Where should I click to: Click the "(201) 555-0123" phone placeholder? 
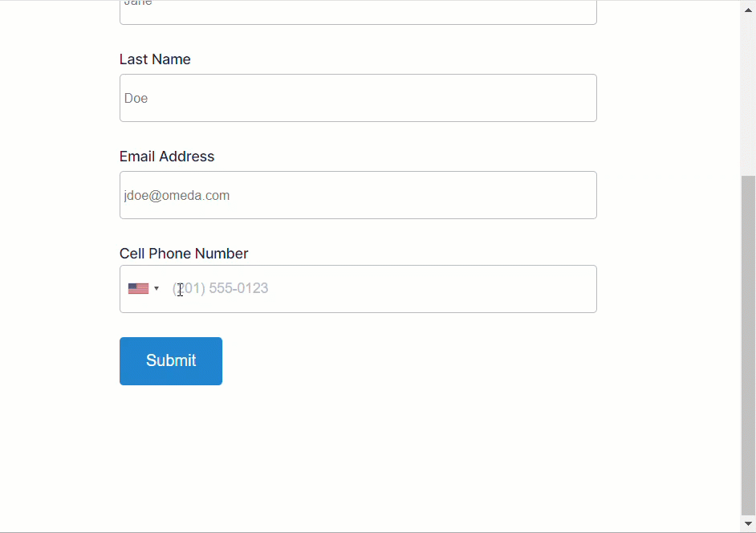pyautogui.click(x=221, y=289)
